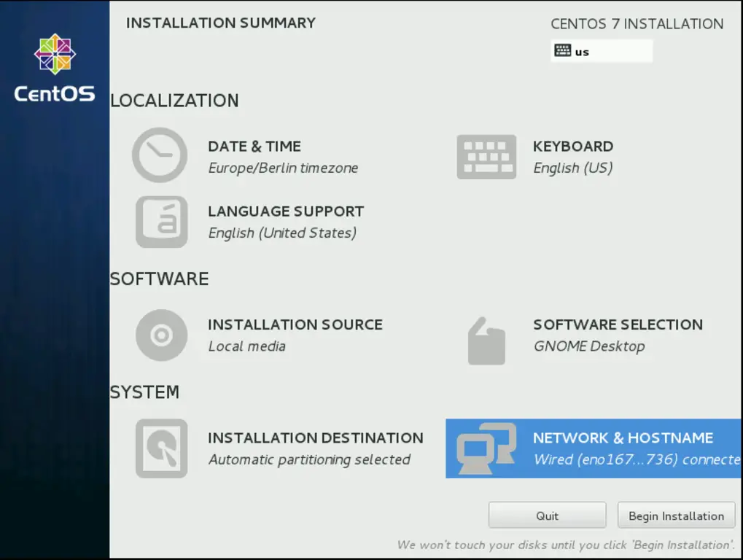Click 'Local media' source text
The height and width of the screenshot is (560, 743).
247,346
